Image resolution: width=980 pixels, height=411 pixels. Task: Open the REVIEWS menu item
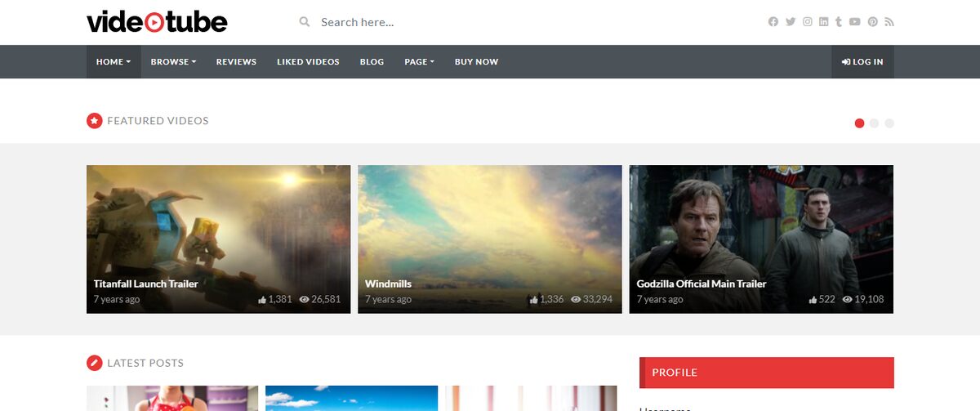[x=236, y=62]
